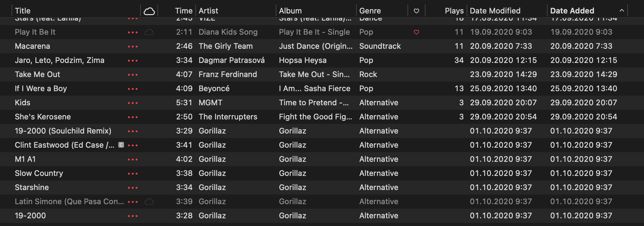The image size is (644, 226).
Task: Click the cloud download icon for Play It Be It
Action: [x=149, y=32]
